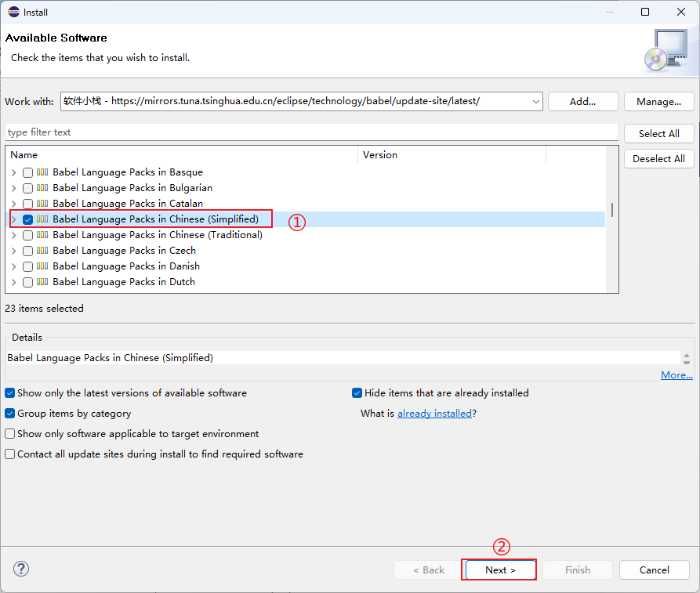Expand the Danish language pack tree node
This screenshot has width=700, height=593.
[14, 266]
